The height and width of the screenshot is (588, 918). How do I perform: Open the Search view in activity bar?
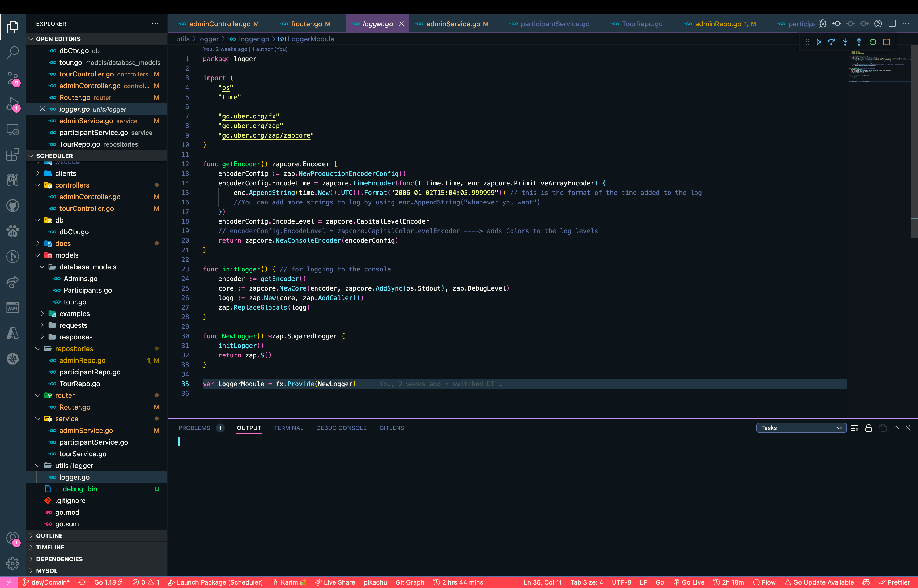[x=12, y=52]
